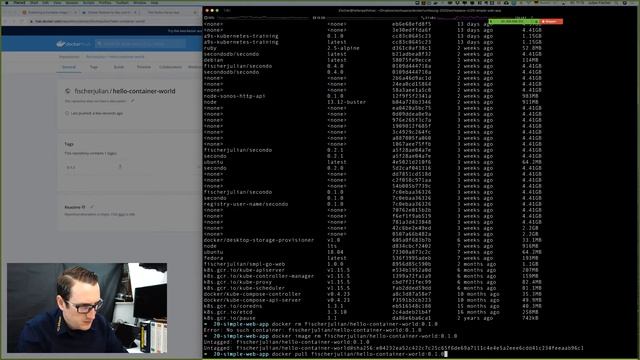Select 'k8s.gcr.io/etcd' row
The height and width of the screenshot is (360, 640).
pyautogui.click(x=372, y=312)
